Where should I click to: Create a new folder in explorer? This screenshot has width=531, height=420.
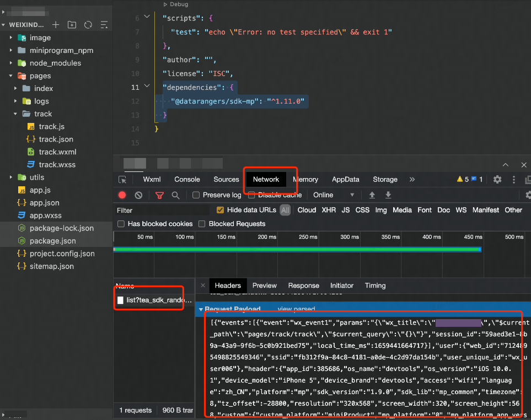(72, 25)
